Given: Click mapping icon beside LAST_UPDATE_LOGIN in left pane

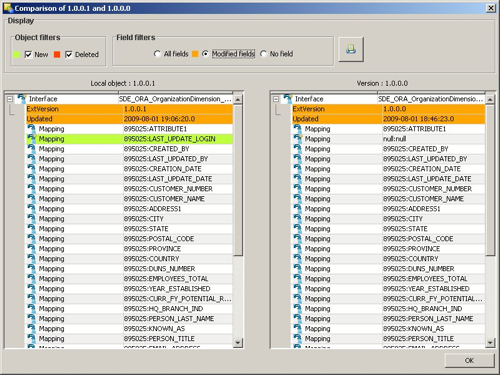Looking at the screenshot, I should (x=32, y=138).
